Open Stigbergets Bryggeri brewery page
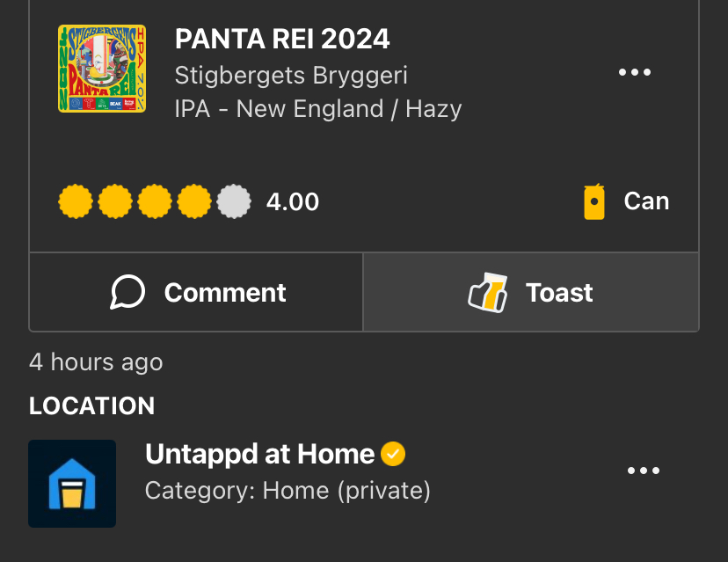The image size is (728, 562). 291,75
